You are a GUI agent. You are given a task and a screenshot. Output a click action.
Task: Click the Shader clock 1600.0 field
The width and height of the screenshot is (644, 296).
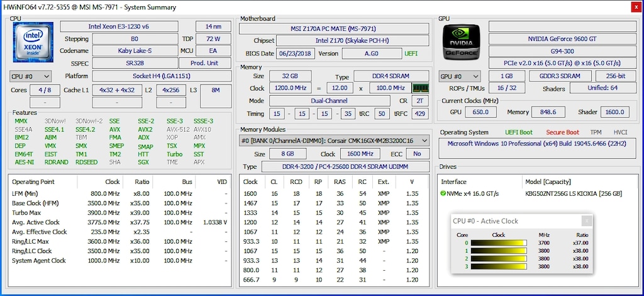coord(615,112)
